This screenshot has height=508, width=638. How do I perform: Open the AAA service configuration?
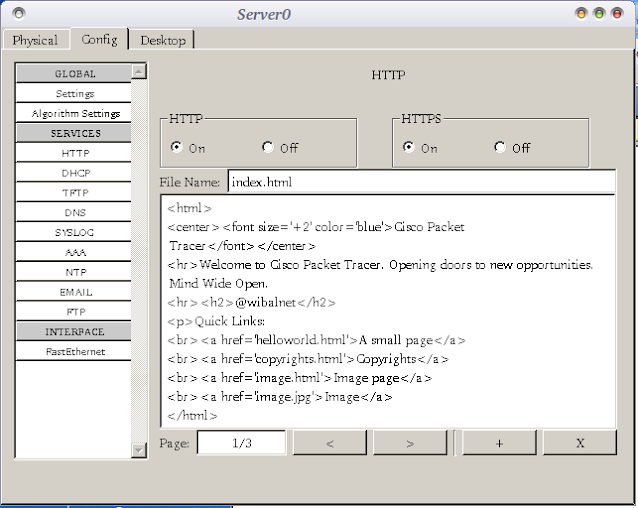point(74,253)
